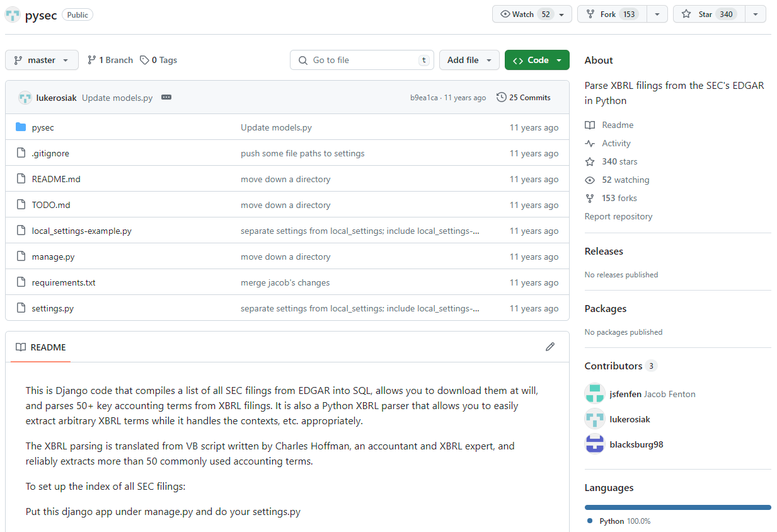Click lukerosiak avatar in latest commit bar

click(25, 98)
